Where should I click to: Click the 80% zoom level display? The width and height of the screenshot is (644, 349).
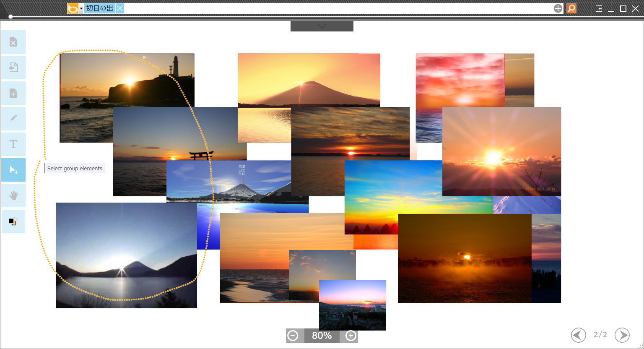[322, 336]
